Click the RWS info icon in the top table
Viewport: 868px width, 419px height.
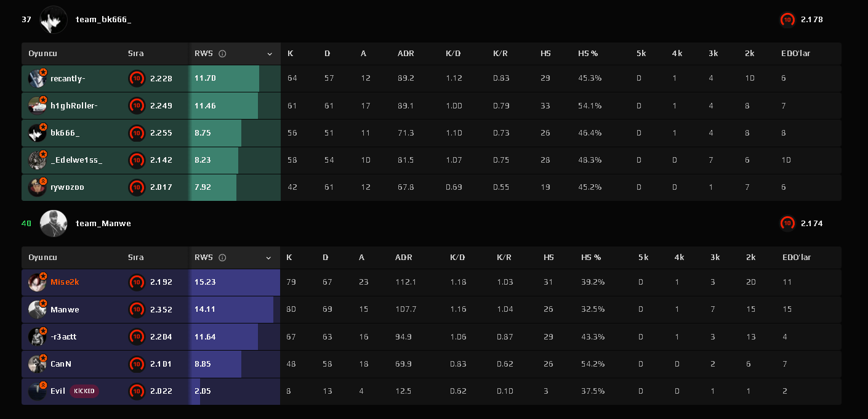(x=222, y=54)
